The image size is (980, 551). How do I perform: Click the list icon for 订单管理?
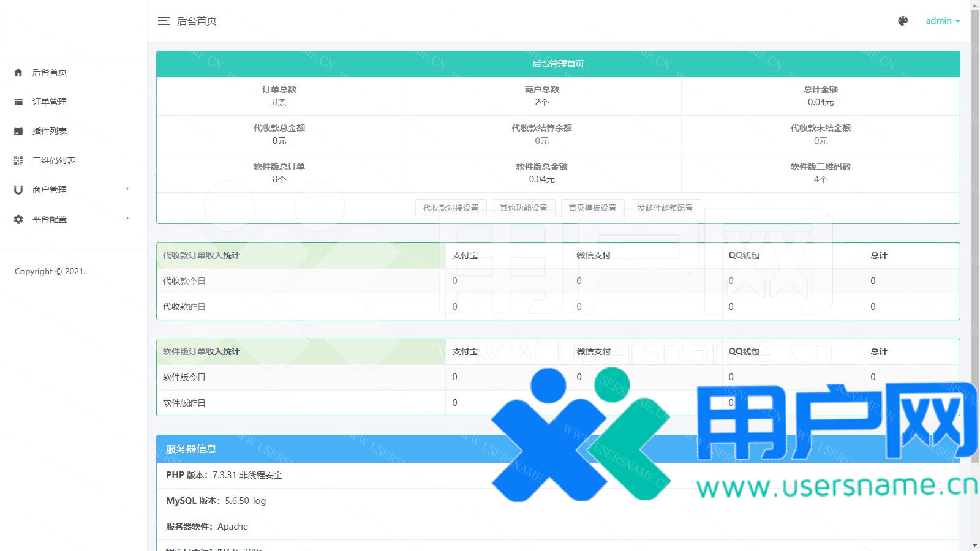pyautogui.click(x=18, y=102)
